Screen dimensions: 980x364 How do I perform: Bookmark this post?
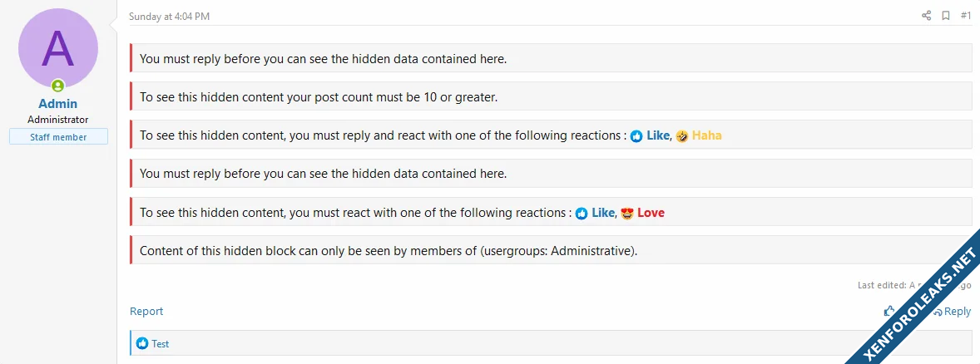coord(946,16)
